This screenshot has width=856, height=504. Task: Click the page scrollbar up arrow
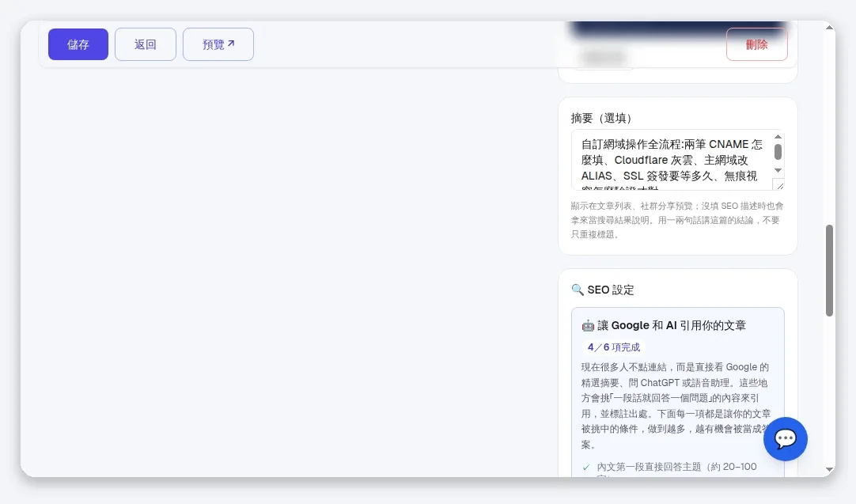[830, 27]
